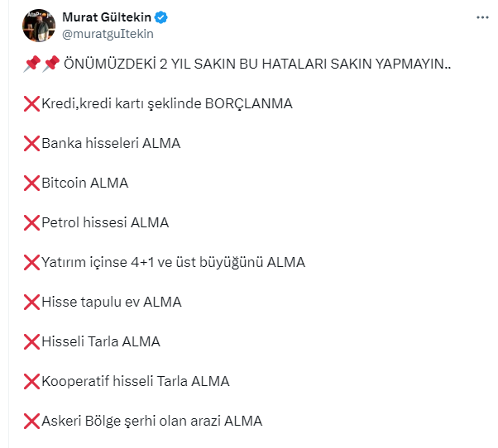Click the Petrol hissesi ALMA text line
This screenshot has width=498, height=448.
coord(105,223)
